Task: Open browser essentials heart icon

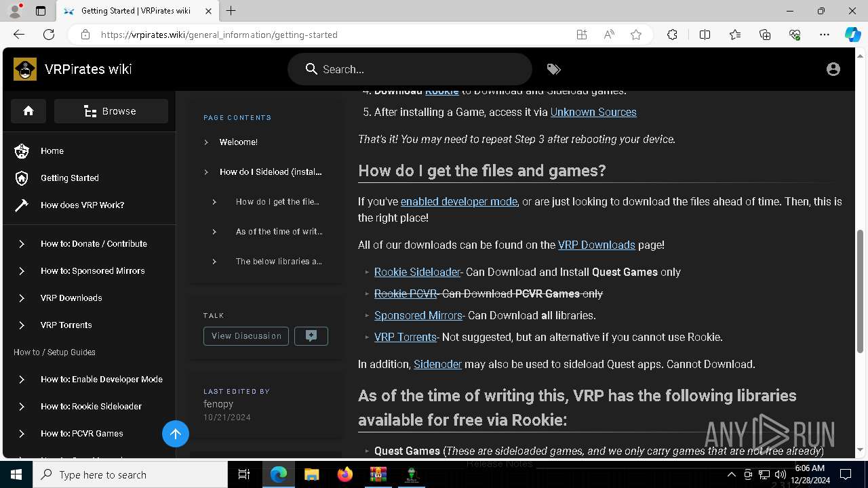Action: click(x=795, y=35)
